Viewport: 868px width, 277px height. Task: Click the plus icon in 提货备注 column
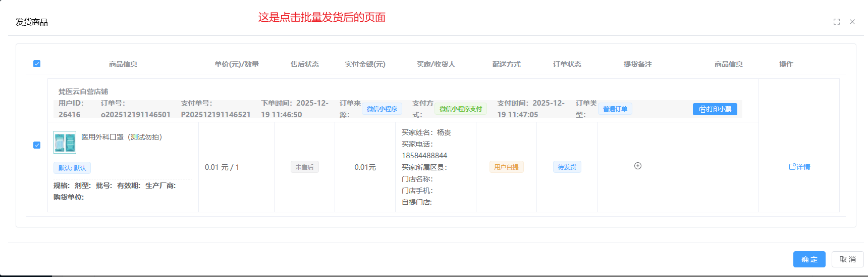click(x=638, y=166)
